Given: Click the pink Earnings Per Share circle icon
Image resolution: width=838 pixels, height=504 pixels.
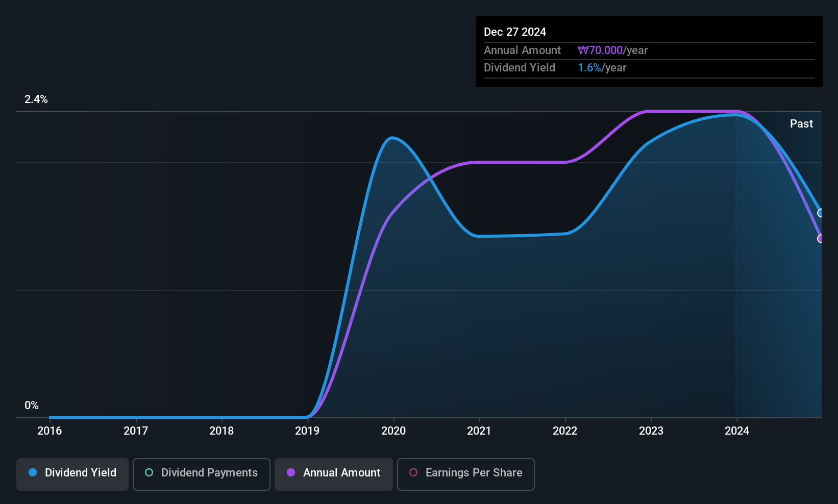Looking at the screenshot, I should point(413,472).
